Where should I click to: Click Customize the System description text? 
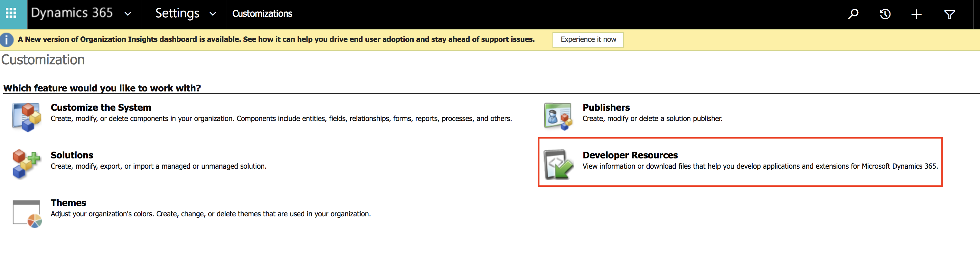pyautogui.click(x=281, y=119)
